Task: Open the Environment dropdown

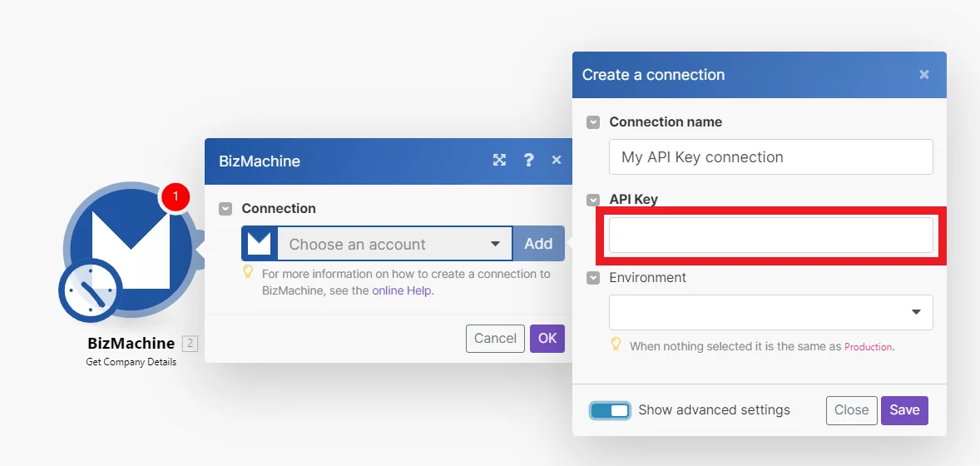Action: 771,312
